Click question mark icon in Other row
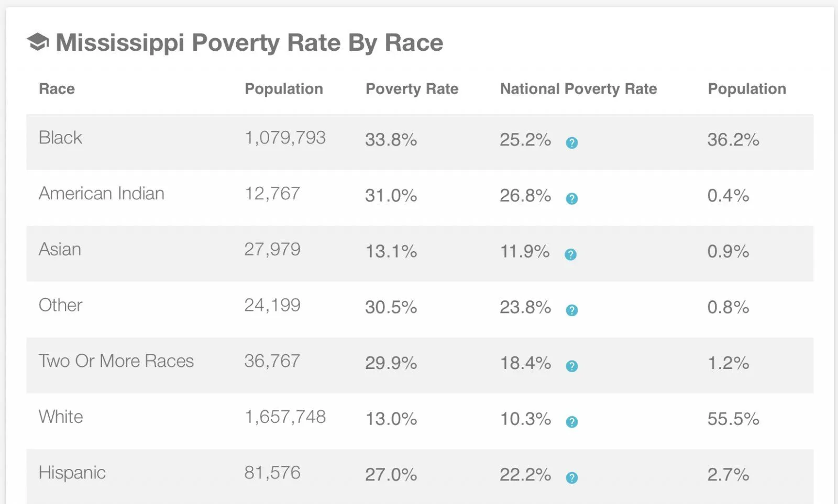The image size is (838, 504). click(x=572, y=310)
